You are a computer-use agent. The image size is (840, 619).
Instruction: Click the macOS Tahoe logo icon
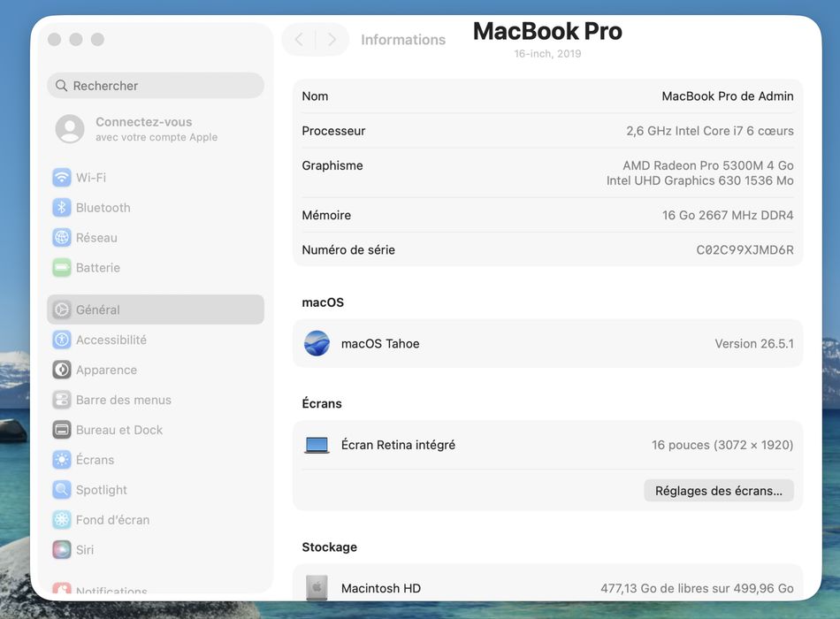tap(317, 343)
